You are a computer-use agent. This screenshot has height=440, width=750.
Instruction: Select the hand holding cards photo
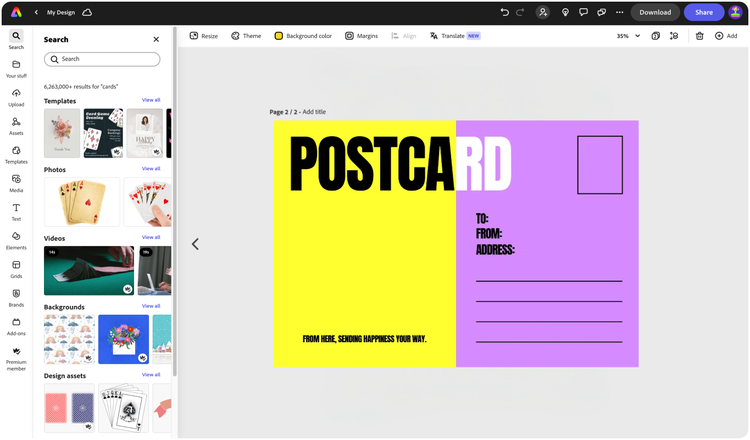[148, 202]
